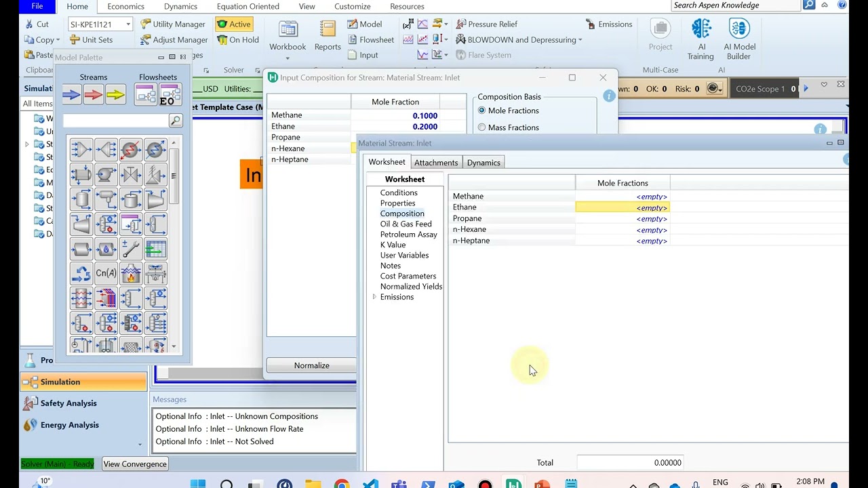Open the Unit Sets manager
This screenshot has width=868, height=488.
click(90, 40)
